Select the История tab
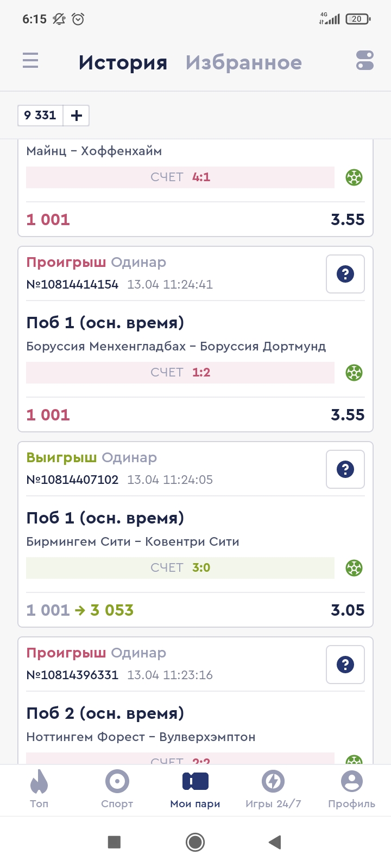Screen dimensions: 391x868 click(123, 62)
